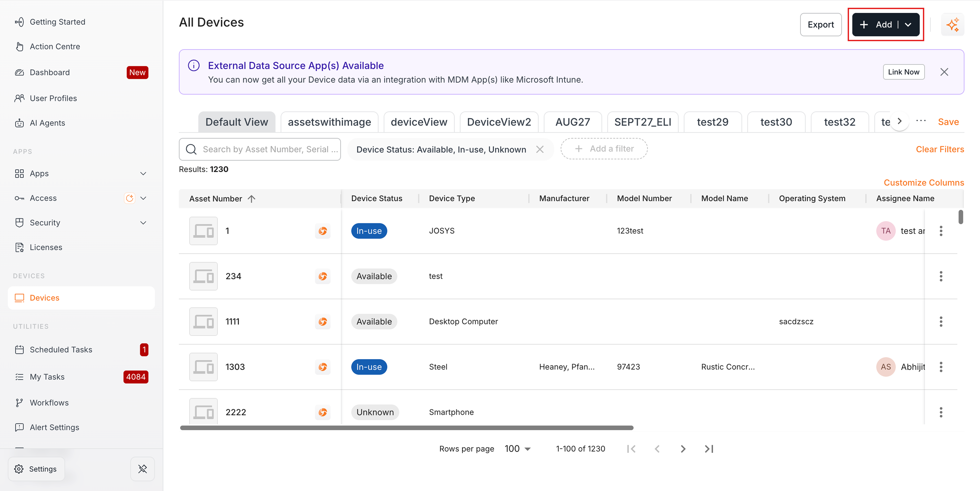
Task: Click the info icon in the banner
Action: [194, 65]
